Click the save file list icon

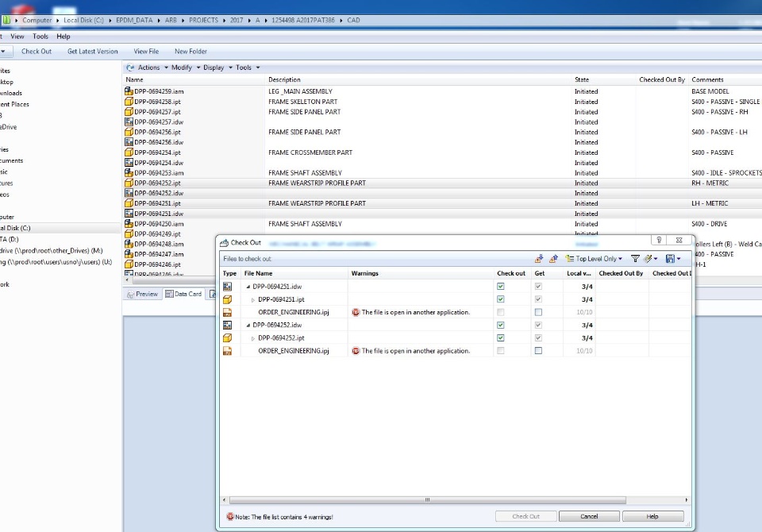tap(670, 259)
